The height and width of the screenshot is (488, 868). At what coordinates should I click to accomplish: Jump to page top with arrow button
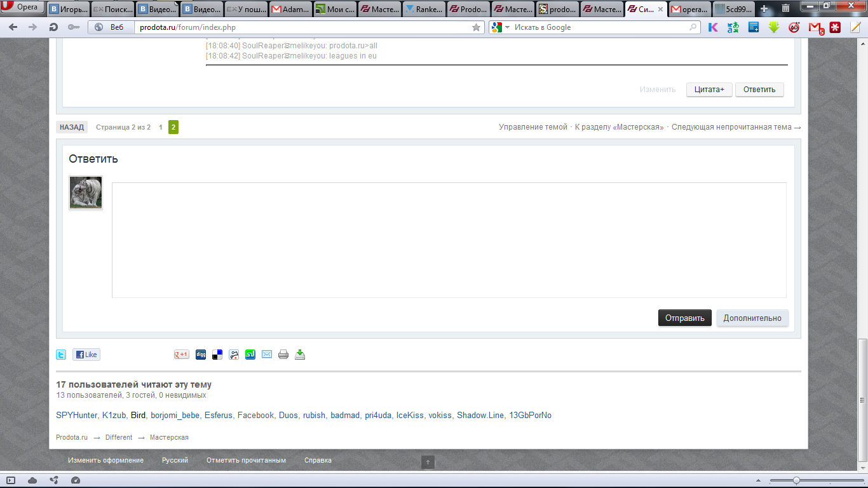pos(428,463)
